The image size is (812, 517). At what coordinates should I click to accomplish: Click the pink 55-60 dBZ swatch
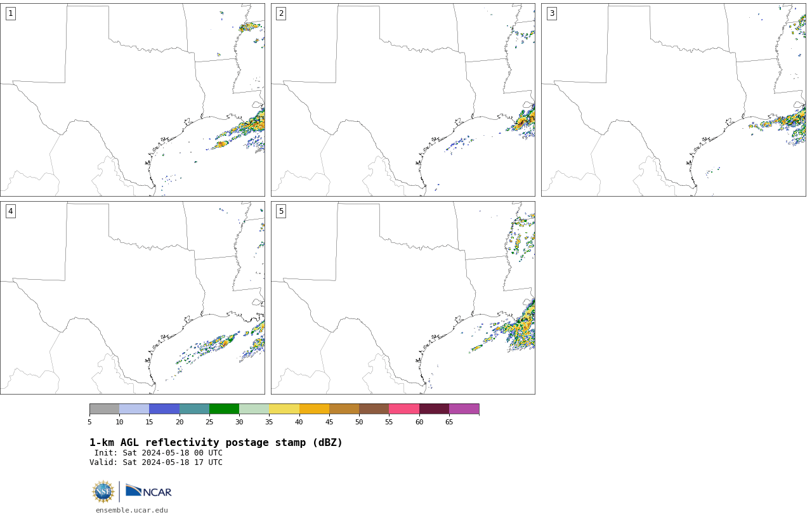[x=404, y=409]
